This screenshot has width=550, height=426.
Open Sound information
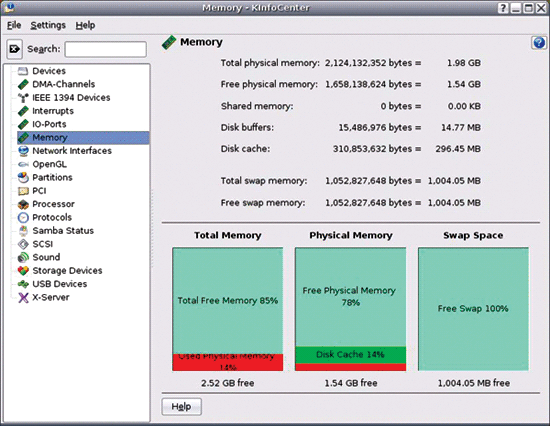click(x=46, y=258)
